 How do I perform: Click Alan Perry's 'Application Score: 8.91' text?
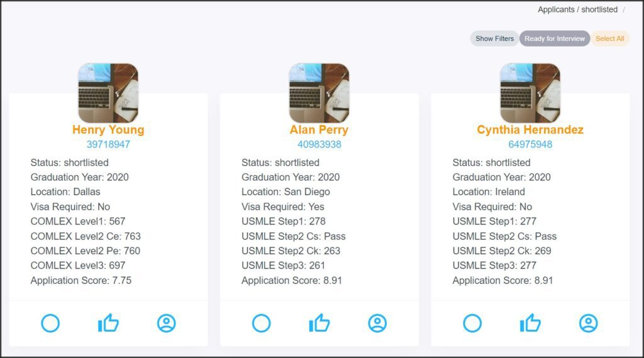292,281
